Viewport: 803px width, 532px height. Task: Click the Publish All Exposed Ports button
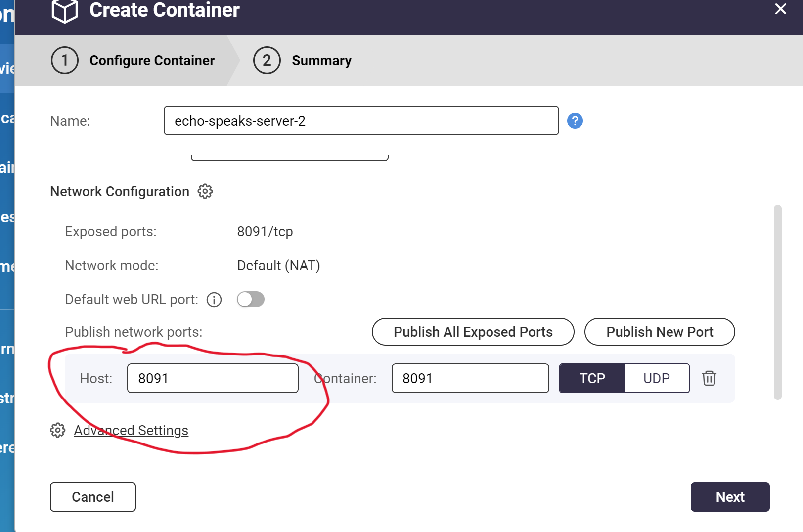point(472,332)
